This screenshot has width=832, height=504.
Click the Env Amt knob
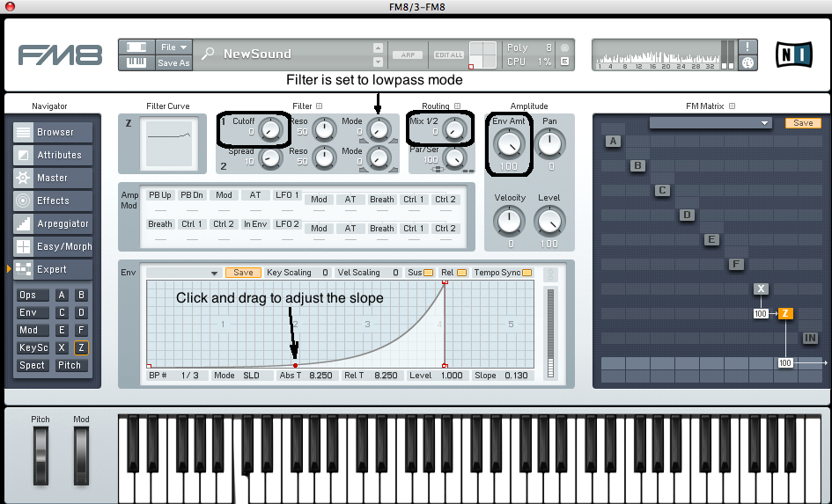(508, 143)
